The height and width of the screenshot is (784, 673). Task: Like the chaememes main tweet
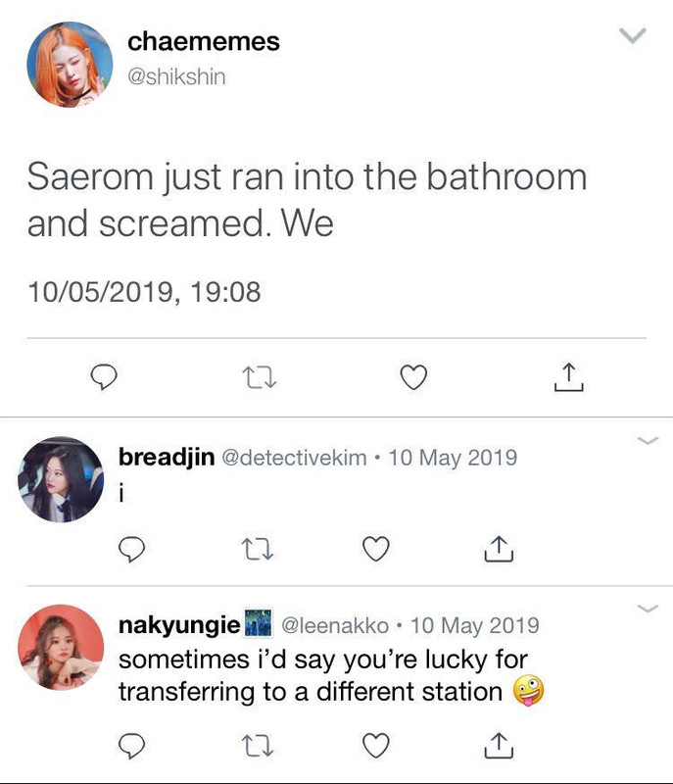pyautogui.click(x=413, y=377)
